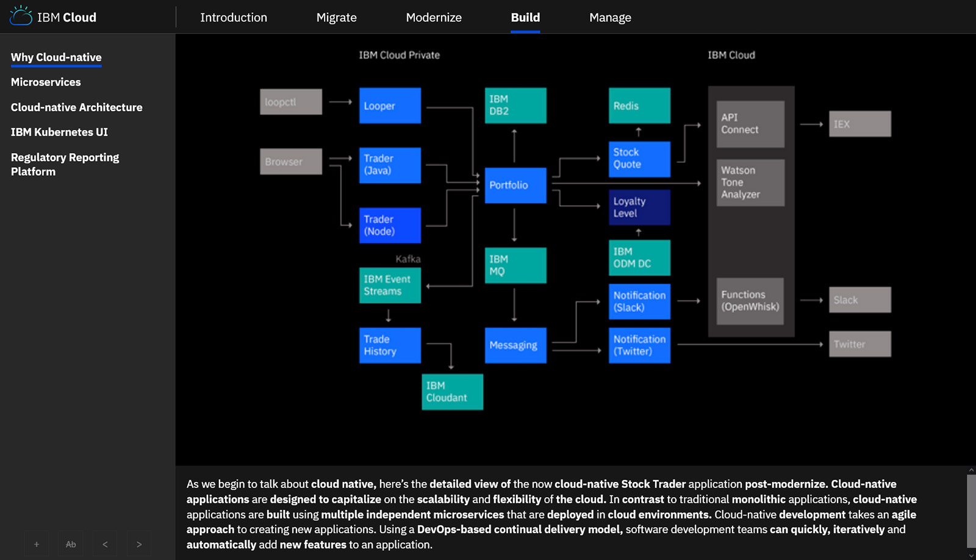This screenshot has height=560, width=976.
Task: Click the IBM Cloud brand title
Action: pyautogui.click(x=66, y=17)
